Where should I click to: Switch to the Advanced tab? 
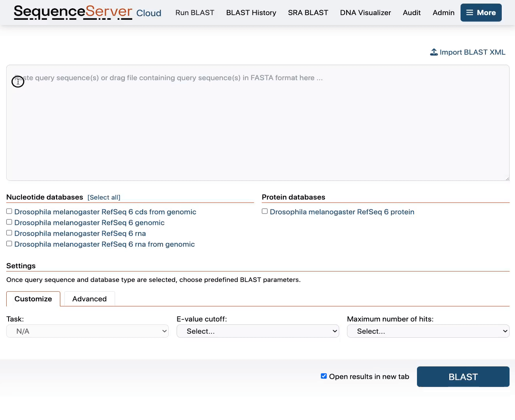pyautogui.click(x=89, y=299)
